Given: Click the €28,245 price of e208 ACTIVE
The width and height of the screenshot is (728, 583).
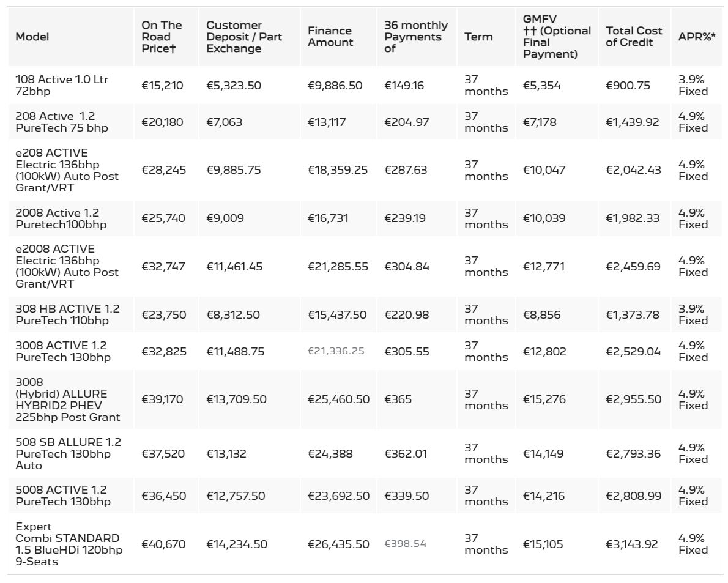Looking at the screenshot, I should pos(163,170).
